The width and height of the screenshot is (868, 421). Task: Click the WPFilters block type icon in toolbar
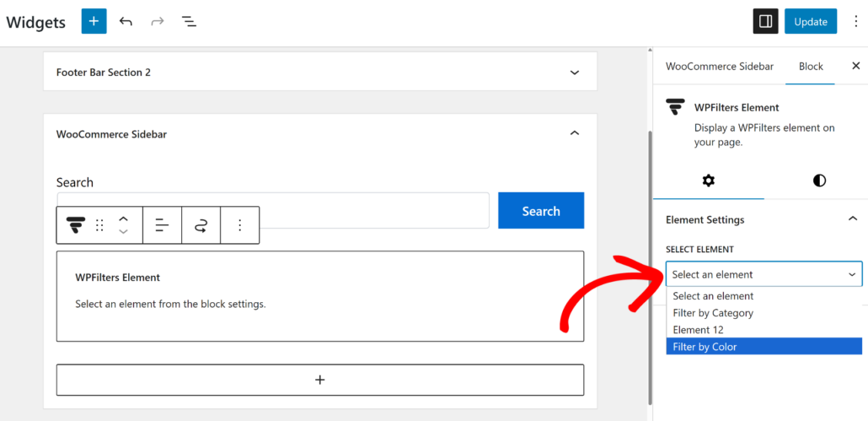[x=76, y=225]
